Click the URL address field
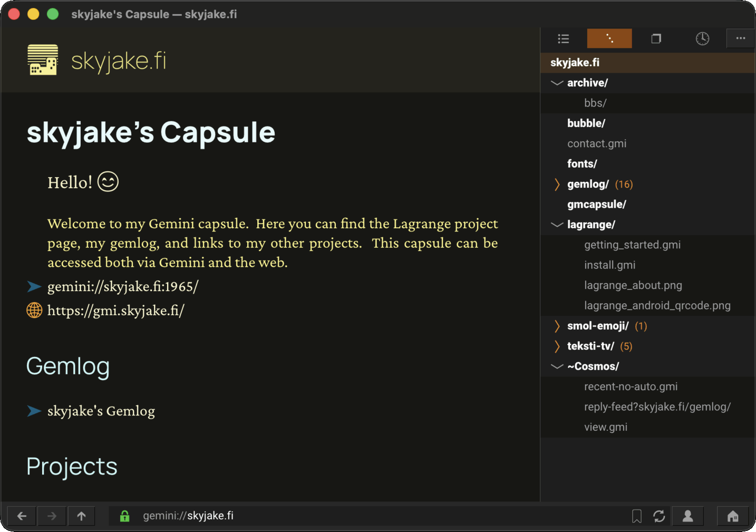The width and height of the screenshot is (756, 532). (x=369, y=516)
